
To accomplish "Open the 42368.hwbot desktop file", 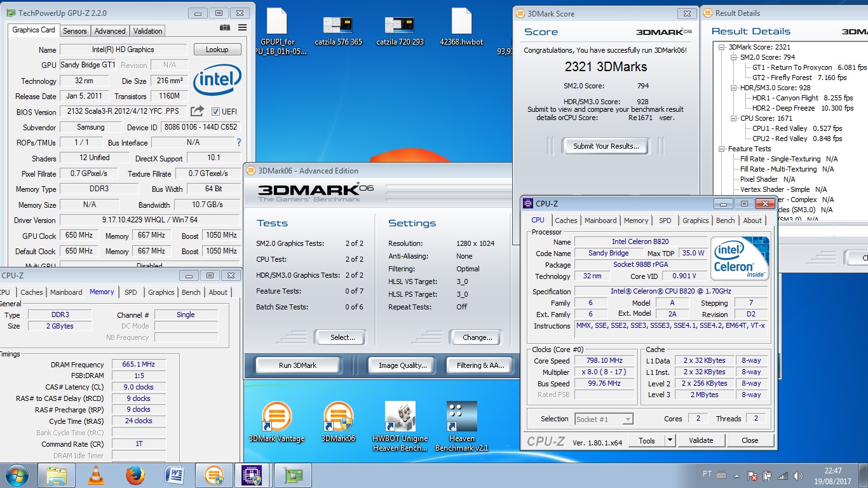I will pos(461,27).
